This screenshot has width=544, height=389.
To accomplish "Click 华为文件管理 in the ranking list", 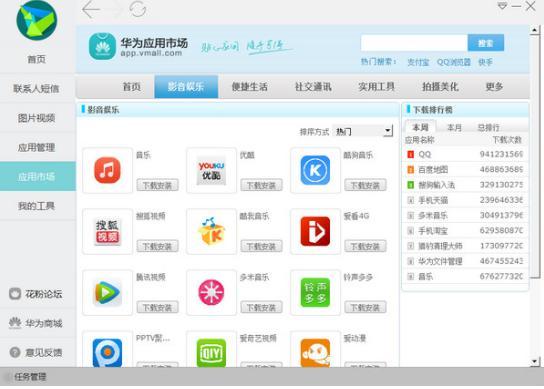I will (440, 261).
